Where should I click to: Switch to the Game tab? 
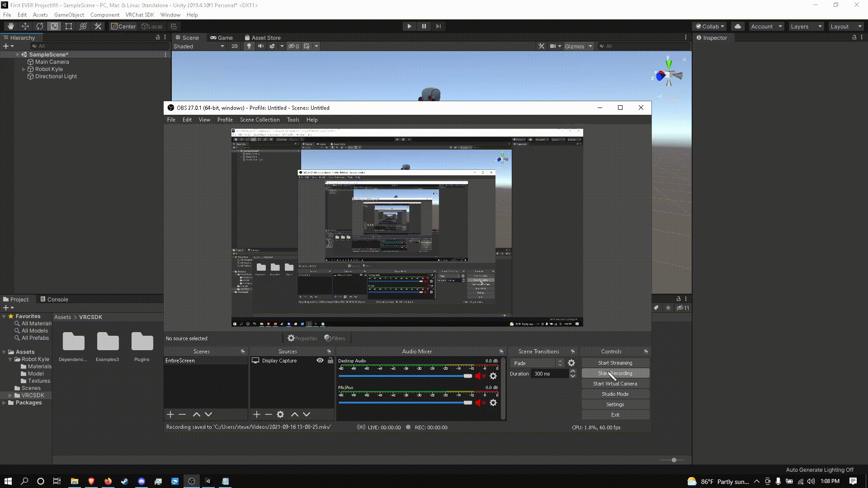pos(222,38)
